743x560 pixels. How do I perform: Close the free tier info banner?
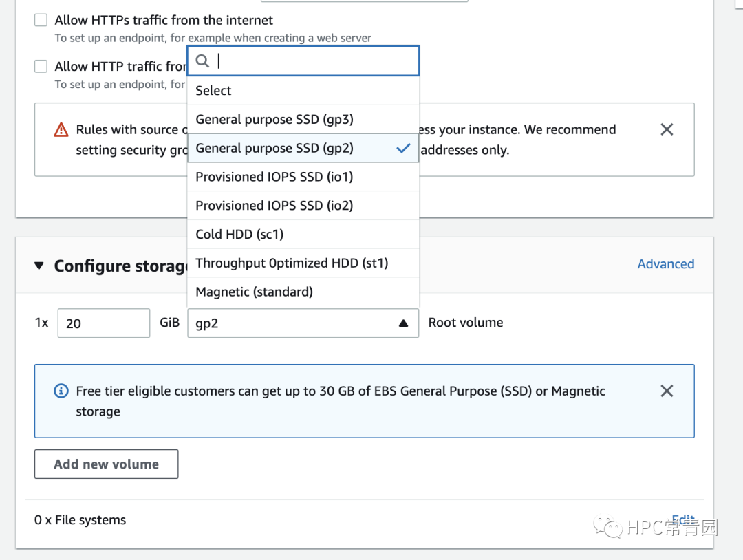coord(666,391)
